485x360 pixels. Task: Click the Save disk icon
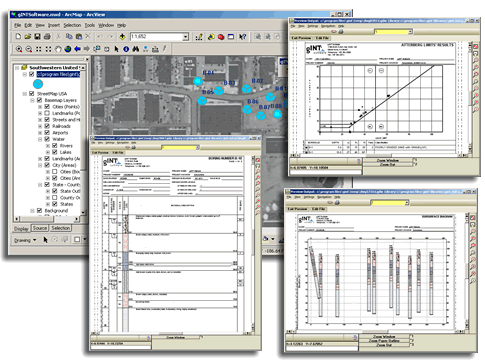tap(37, 36)
